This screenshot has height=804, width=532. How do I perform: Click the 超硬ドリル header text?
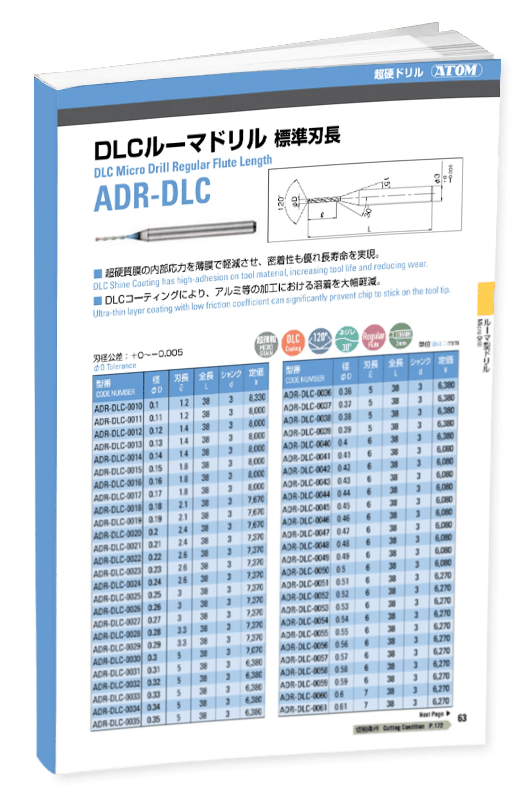pos(398,73)
